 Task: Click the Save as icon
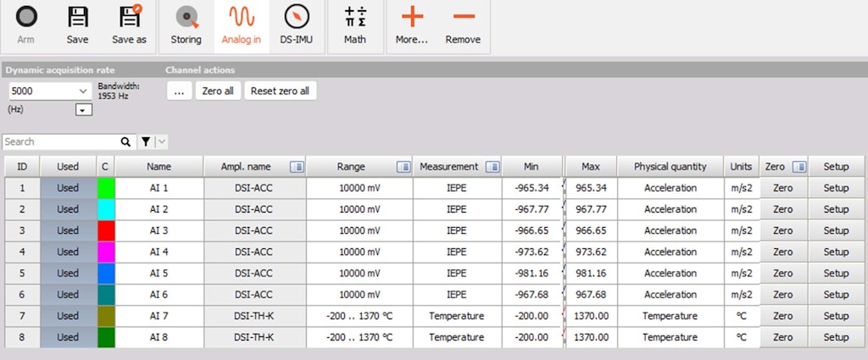point(130,16)
